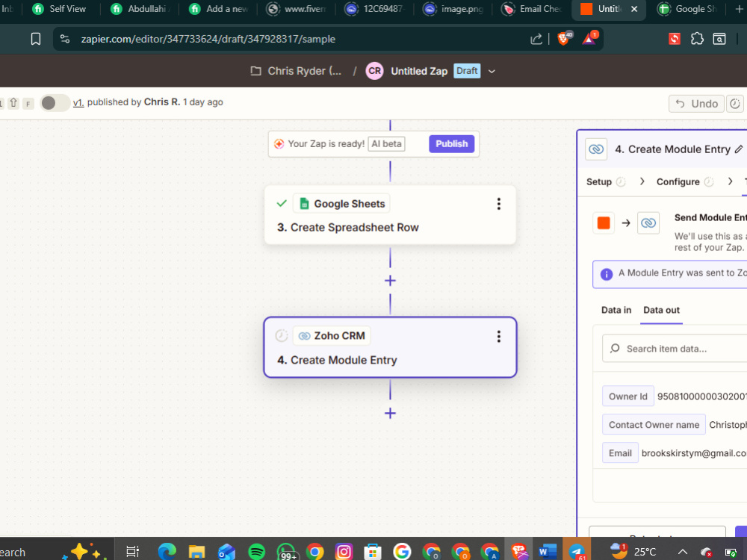Open the red extension icon in toolbar
The image size is (747, 560).
coord(674,39)
